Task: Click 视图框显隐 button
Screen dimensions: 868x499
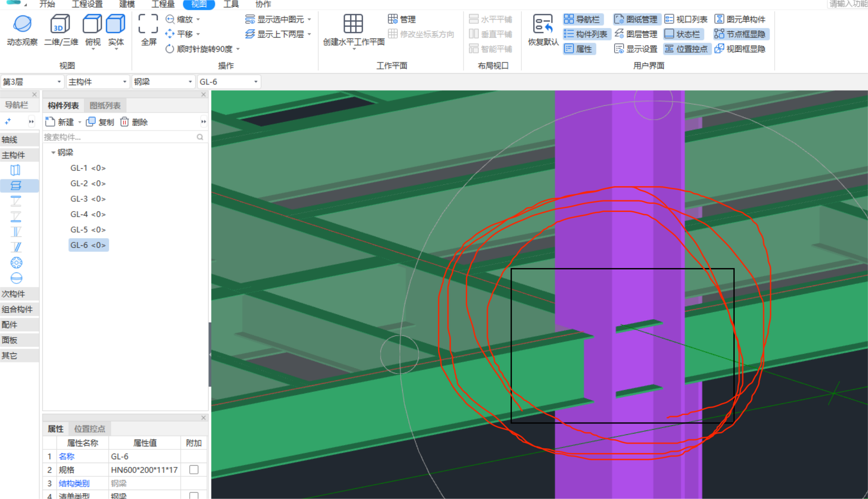Action: pos(740,49)
